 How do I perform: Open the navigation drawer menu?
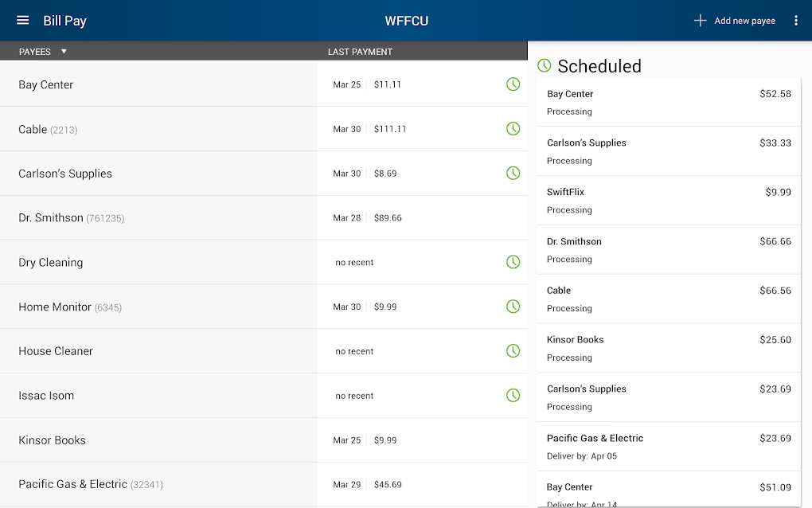coord(22,20)
